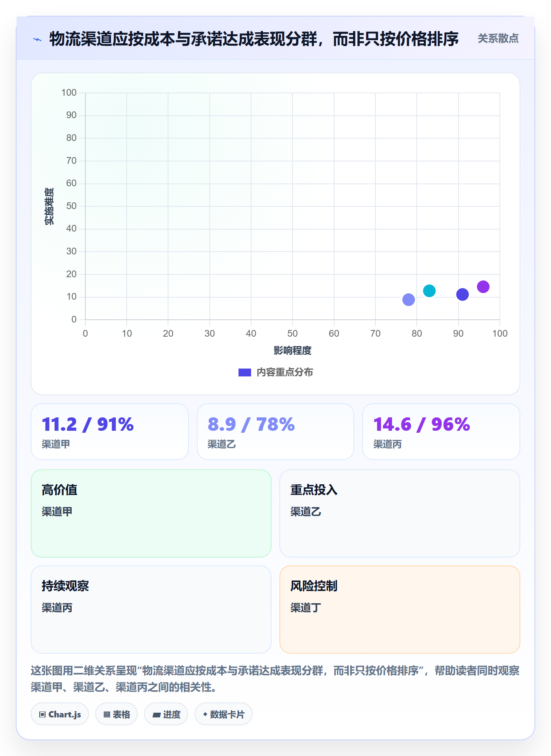Click the 关系散点 label in header
Viewport: 551px width, 756px height.
click(498, 39)
